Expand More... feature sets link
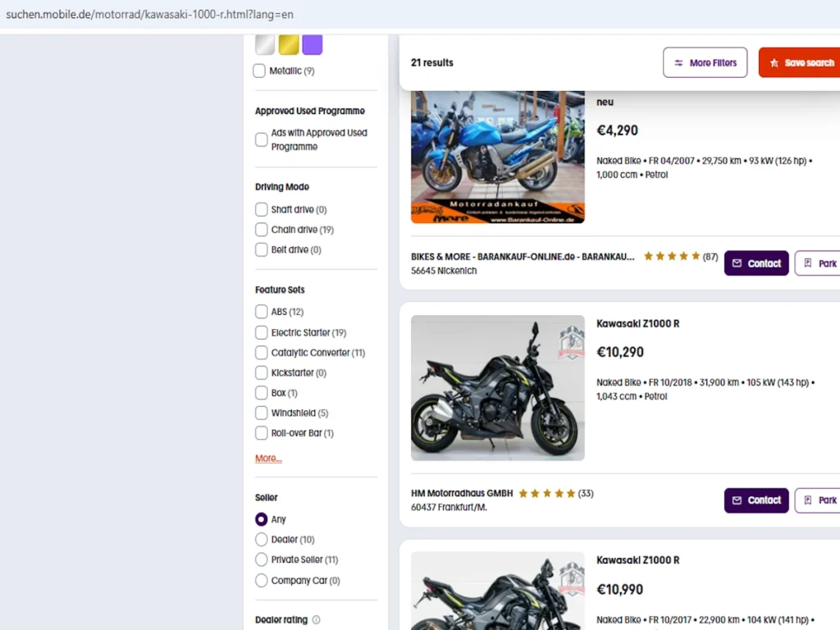 (268, 458)
